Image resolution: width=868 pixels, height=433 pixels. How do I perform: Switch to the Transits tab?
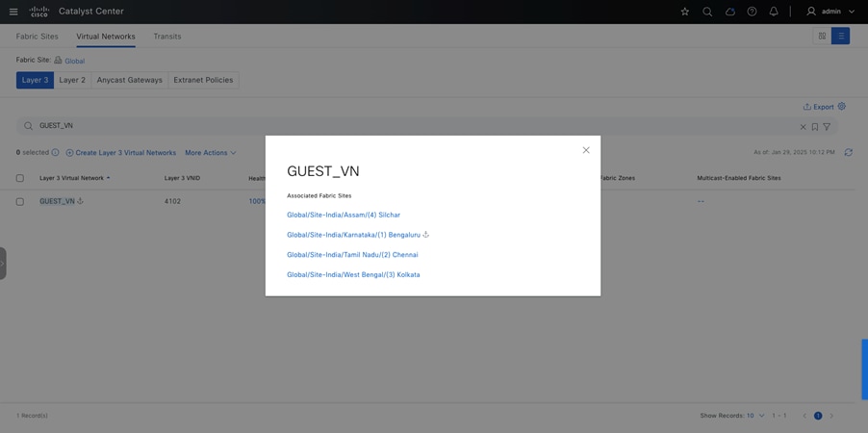pos(167,37)
